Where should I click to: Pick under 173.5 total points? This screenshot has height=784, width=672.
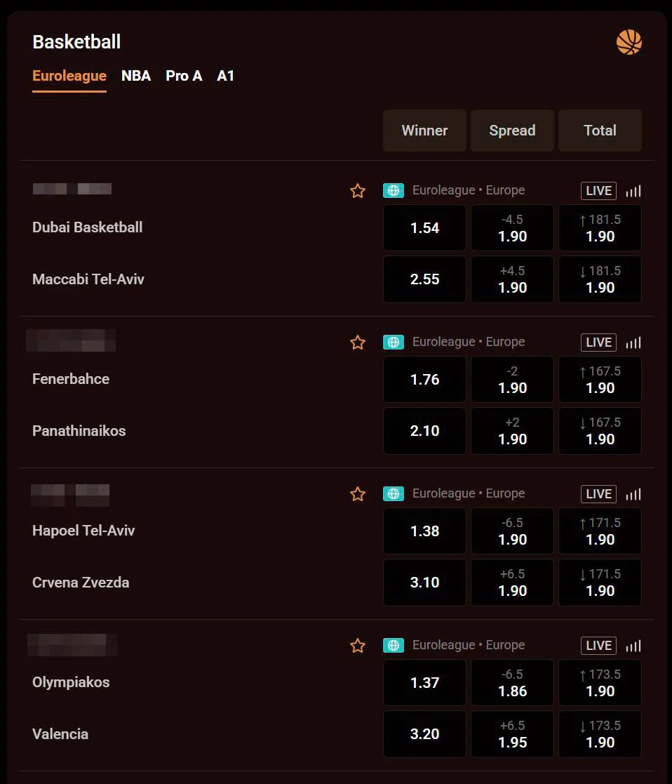(600, 733)
